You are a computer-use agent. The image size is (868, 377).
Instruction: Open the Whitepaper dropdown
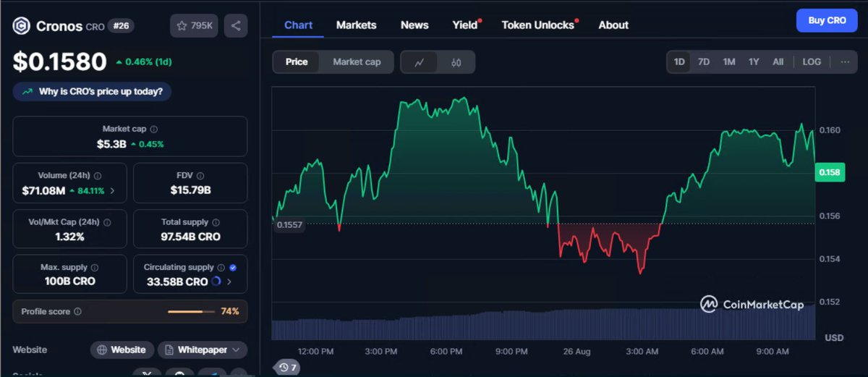[x=203, y=350]
